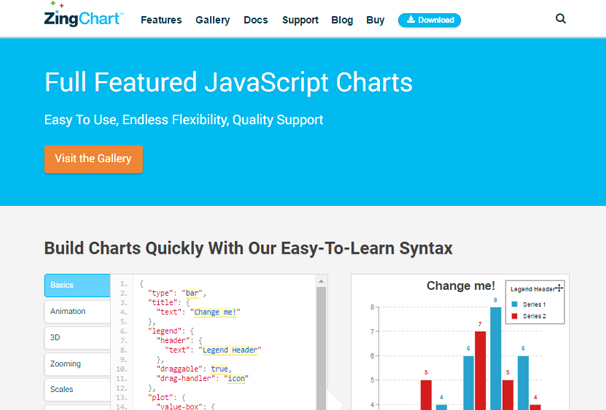Select the Zooming tab
Screen dimensions: 606x410
click(77, 364)
